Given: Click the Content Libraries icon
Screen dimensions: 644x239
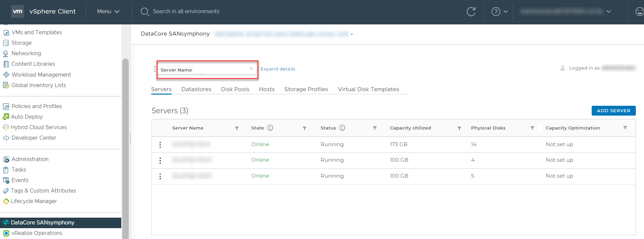Looking at the screenshot, I should pyautogui.click(x=6, y=64).
